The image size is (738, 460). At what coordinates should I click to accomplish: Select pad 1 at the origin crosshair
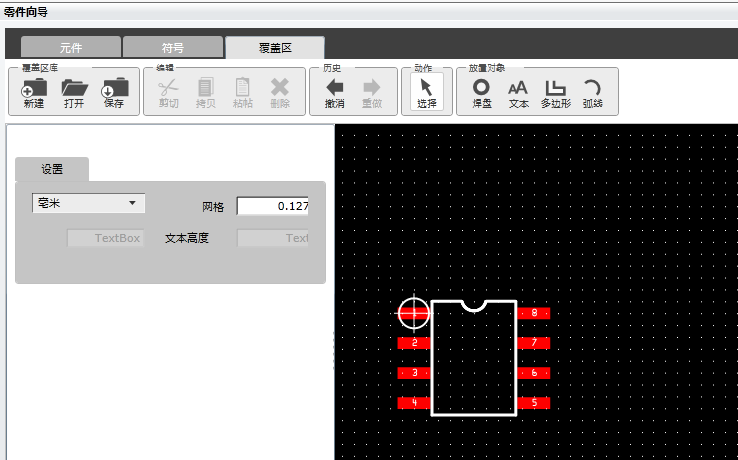(414, 313)
